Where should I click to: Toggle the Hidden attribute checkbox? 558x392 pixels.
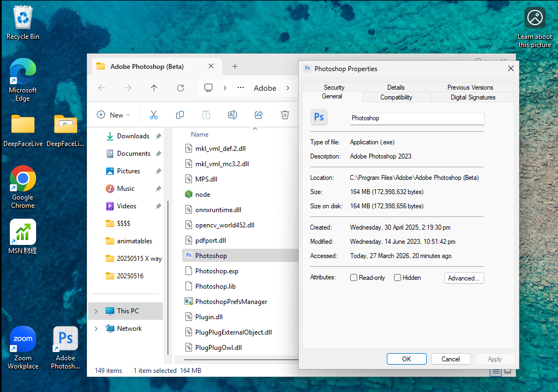[x=398, y=278]
